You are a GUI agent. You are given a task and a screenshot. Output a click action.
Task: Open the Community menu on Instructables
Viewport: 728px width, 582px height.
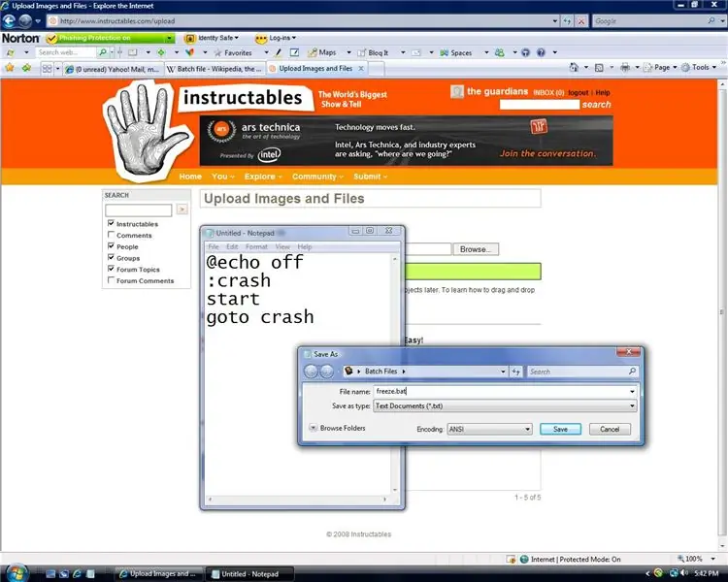[317, 177]
